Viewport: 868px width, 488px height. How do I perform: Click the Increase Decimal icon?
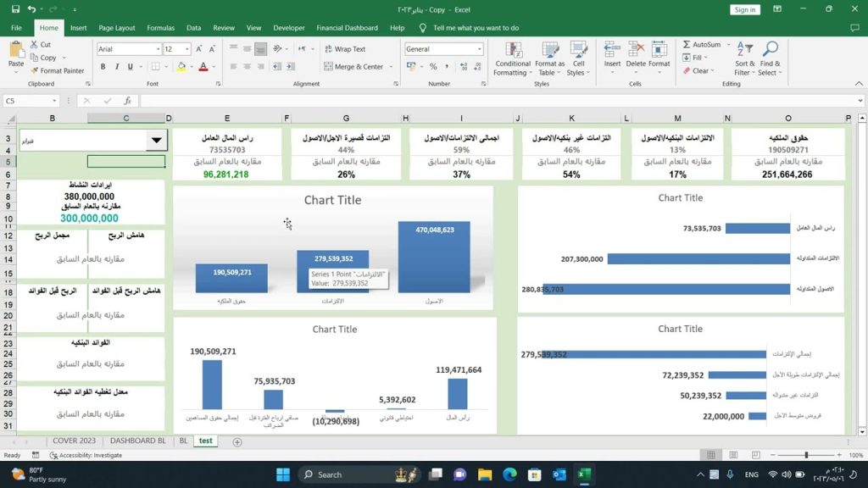[x=464, y=66]
